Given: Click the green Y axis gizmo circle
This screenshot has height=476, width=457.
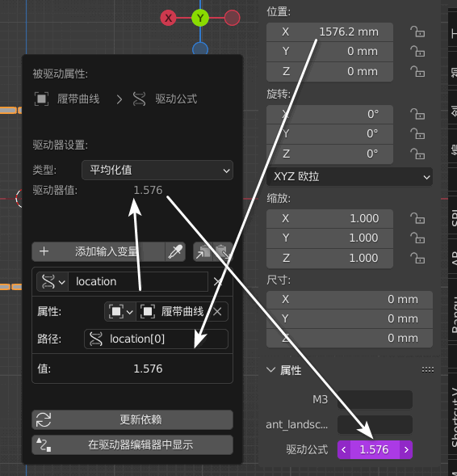Looking at the screenshot, I should 200,18.
